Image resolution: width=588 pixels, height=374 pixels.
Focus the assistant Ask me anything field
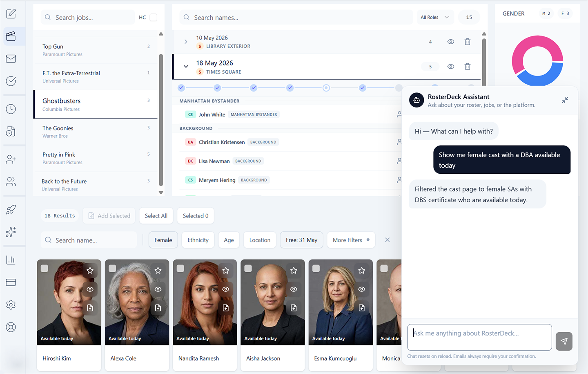pyautogui.click(x=479, y=337)
